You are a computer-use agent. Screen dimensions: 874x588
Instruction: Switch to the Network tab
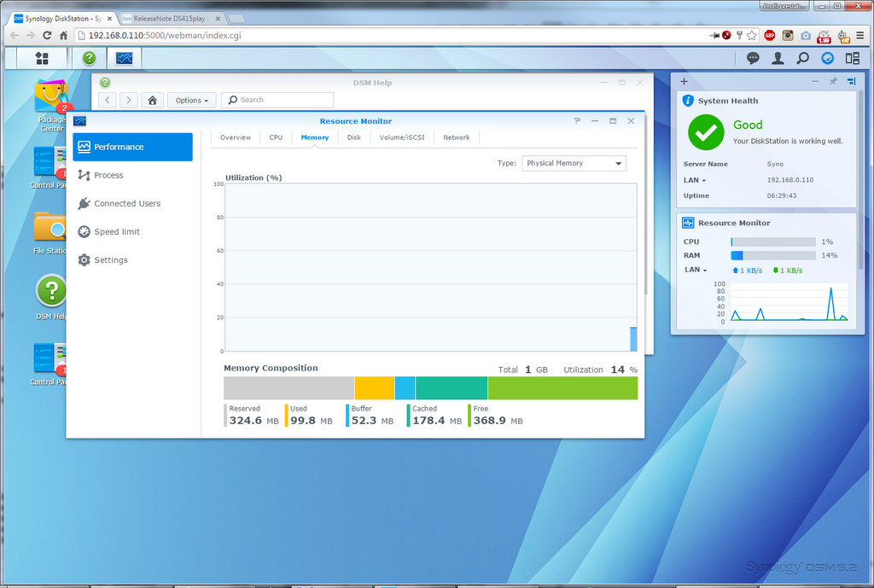(x=457, y=137)
